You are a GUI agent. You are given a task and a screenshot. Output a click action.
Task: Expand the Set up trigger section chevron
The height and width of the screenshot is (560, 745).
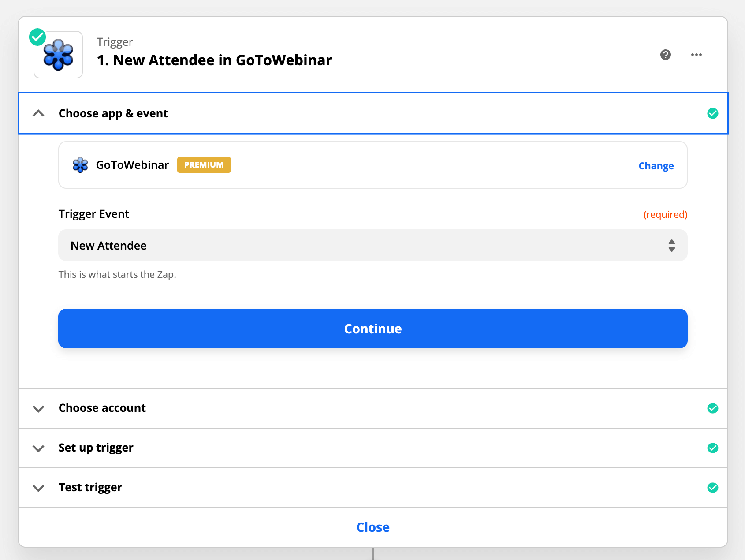(38, 448)
